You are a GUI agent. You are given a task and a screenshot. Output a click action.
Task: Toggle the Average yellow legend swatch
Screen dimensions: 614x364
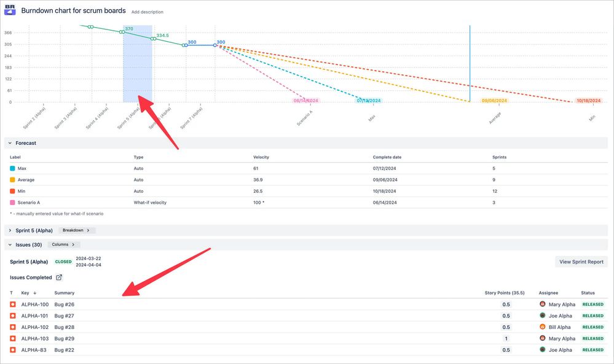12,179
